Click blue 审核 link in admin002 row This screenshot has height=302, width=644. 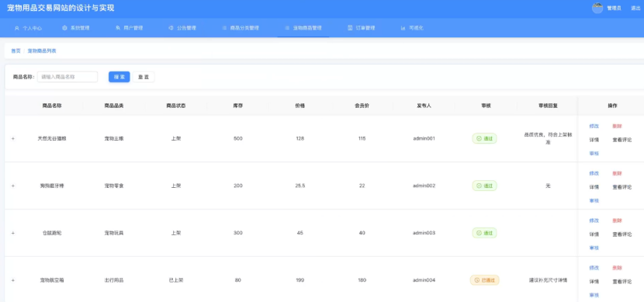[x=594, y=200]
